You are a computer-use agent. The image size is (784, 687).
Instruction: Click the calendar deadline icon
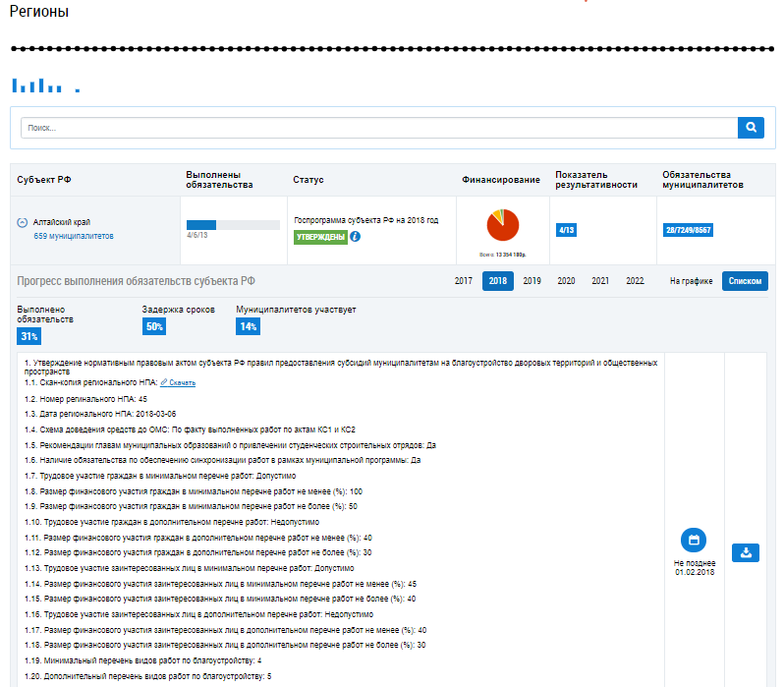694,541
